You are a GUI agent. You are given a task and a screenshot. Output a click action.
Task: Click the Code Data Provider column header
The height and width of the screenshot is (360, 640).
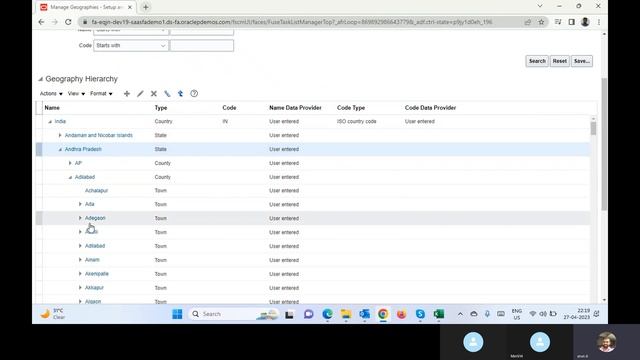(430, 108)
